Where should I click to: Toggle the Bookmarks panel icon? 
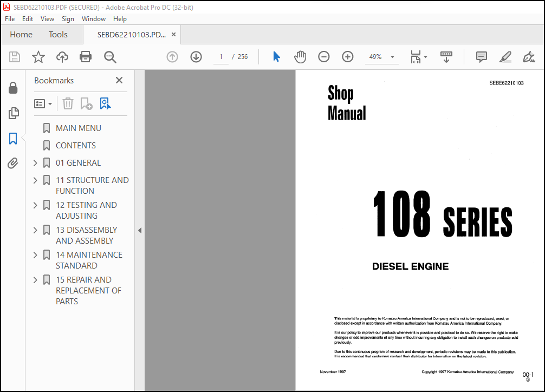pos(13,138)
